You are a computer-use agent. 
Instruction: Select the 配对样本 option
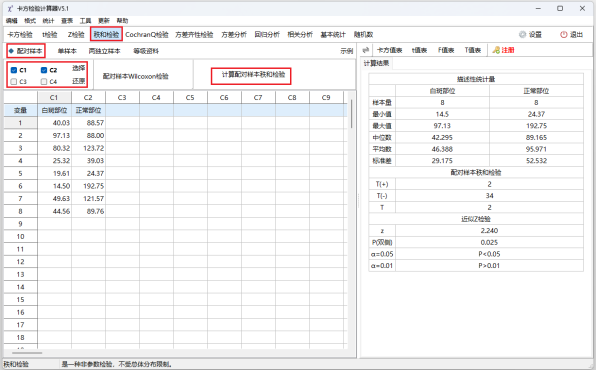pyautogui.click(x=25, y=51)
